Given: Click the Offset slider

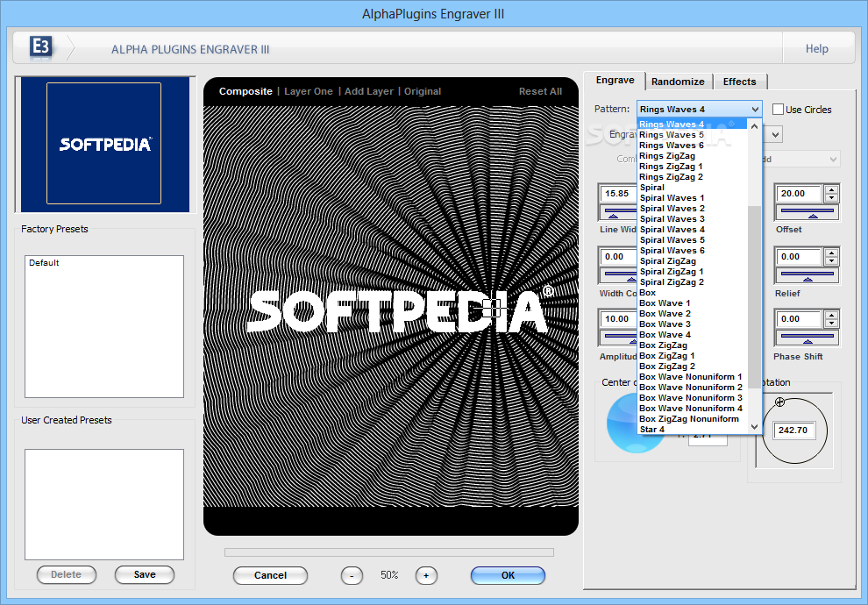Looking at the screenshot, I should pyautogui.click(x=808, y=212).
